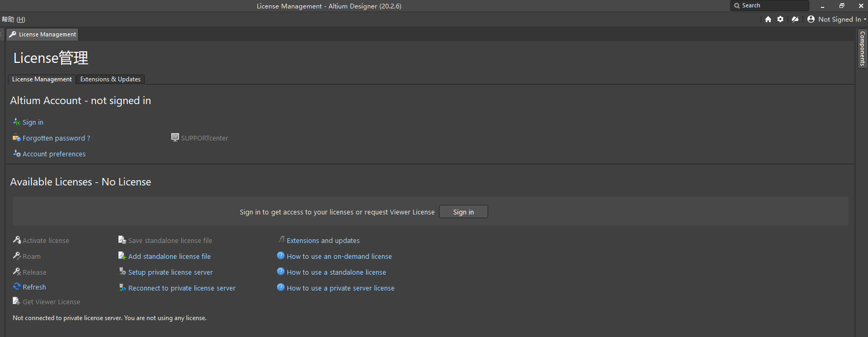
Task: Click the Add standalone license file icon
Action: (x=122, y=256)
